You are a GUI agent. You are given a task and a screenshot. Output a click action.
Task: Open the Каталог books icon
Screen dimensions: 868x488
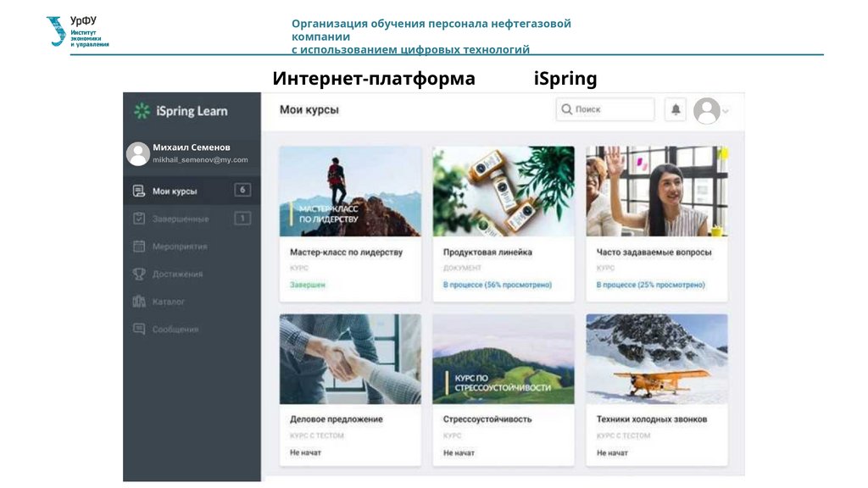tap(139, 302)
